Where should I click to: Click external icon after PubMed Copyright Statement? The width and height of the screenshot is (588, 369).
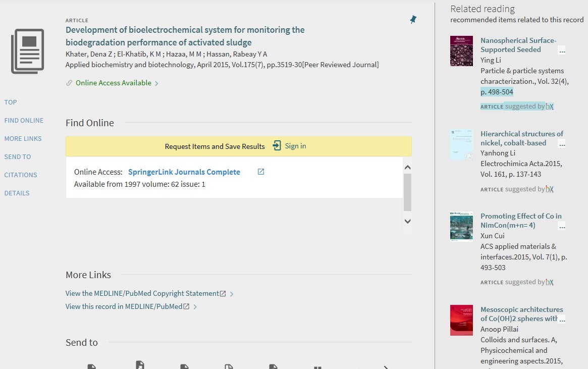coord(223,293)
